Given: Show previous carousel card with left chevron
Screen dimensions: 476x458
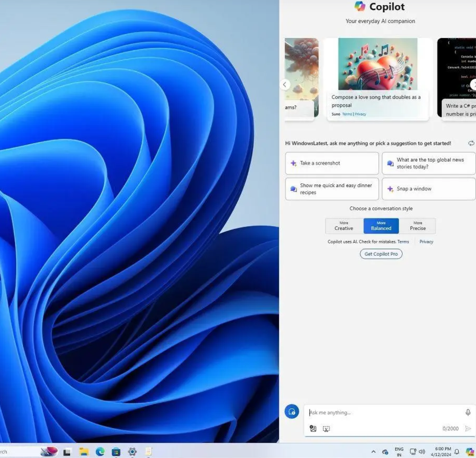Looking at the screenshot, I should pos(285,85).
